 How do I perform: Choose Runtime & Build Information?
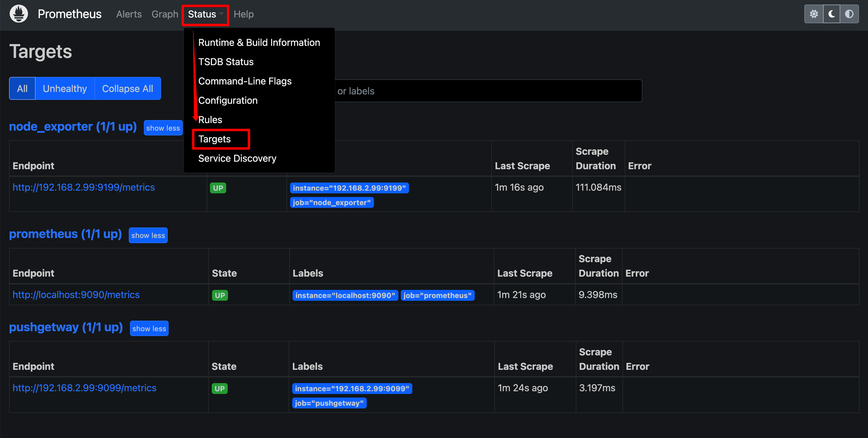coord(259,43)
